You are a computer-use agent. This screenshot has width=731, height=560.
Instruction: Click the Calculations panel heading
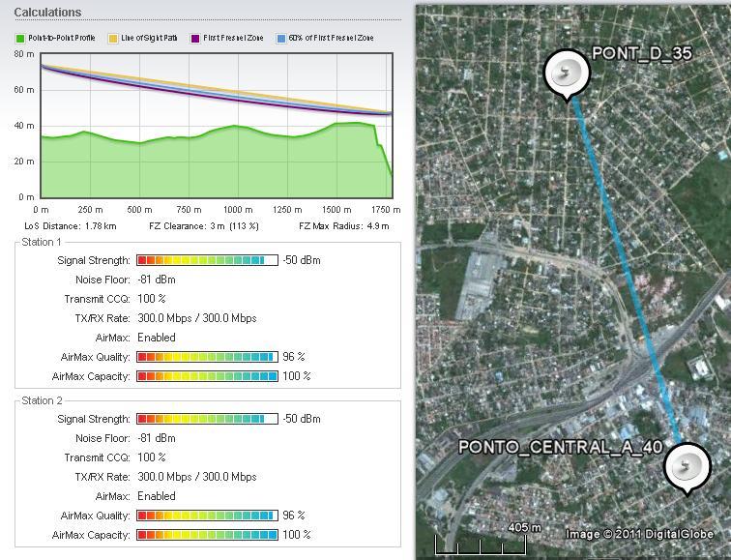(x=47, y=13)
